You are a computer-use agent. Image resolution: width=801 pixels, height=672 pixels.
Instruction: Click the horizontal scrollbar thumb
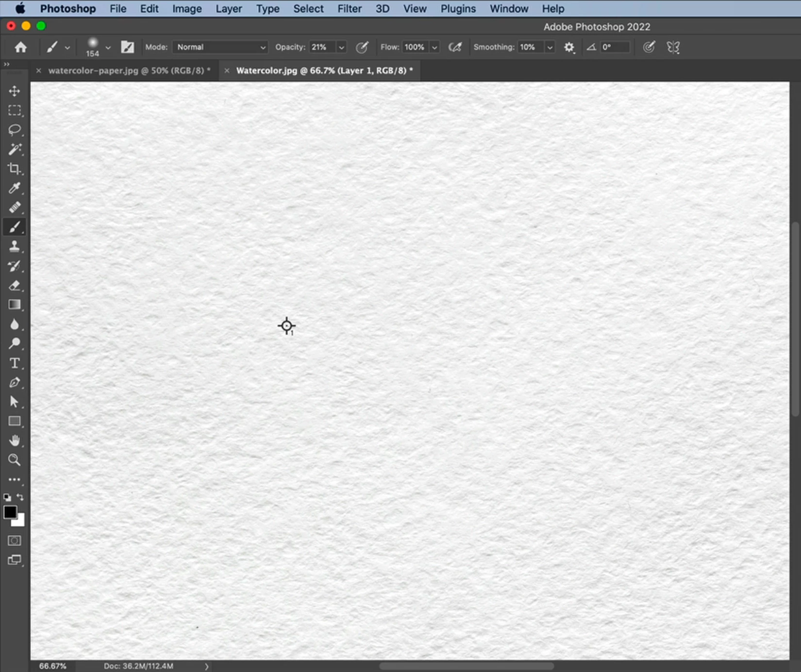(467, 666)
